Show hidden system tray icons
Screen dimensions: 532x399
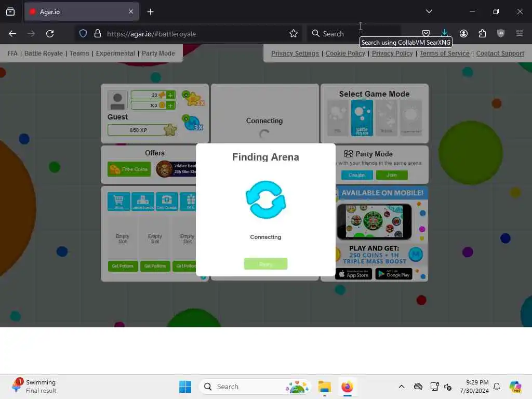pos(402,387)
